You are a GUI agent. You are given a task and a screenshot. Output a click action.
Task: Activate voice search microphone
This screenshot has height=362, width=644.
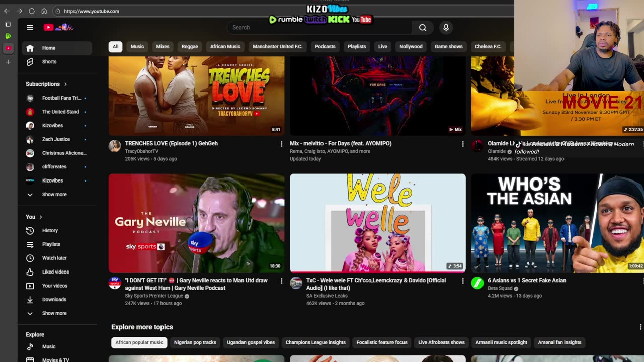(x=446, y=28)
